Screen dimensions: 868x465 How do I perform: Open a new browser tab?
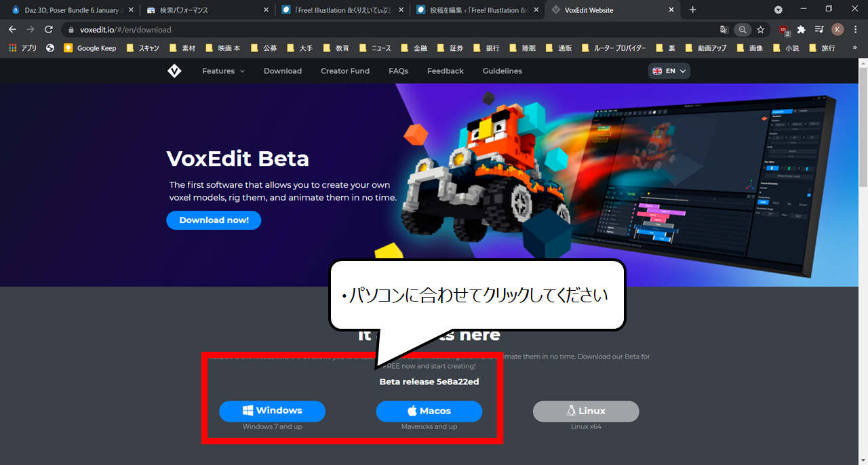[x=692, y=10]
